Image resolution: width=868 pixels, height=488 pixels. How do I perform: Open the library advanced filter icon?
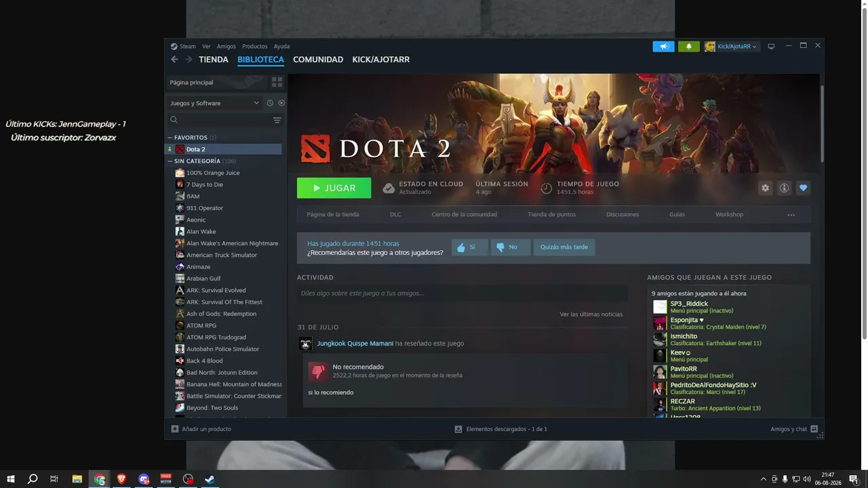point(277,120)
